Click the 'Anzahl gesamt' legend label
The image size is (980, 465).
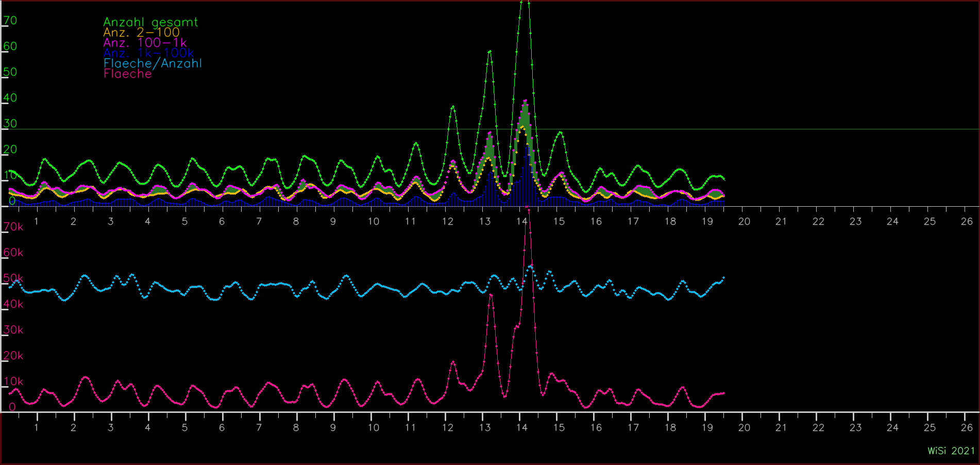point(150,22)
